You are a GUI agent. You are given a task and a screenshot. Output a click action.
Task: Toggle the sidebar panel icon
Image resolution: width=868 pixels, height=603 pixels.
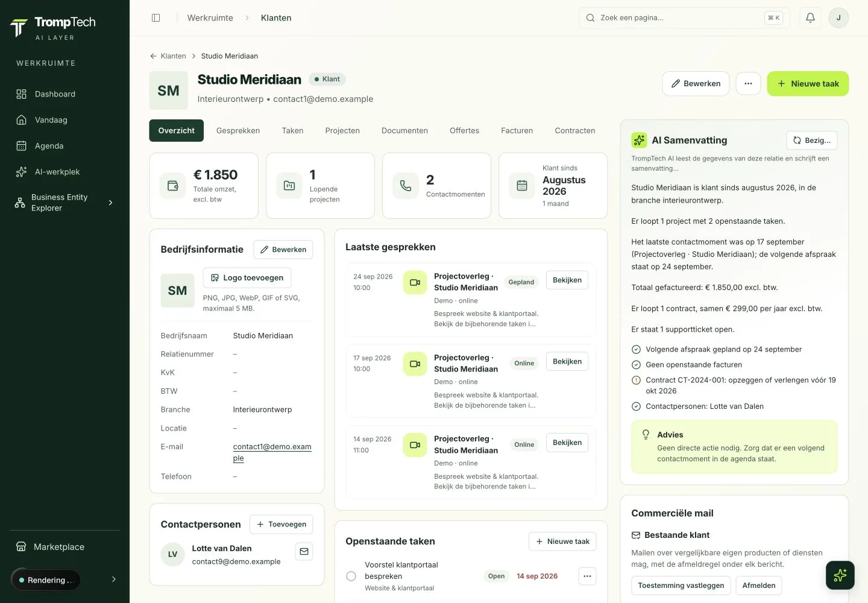coord(156,18)
